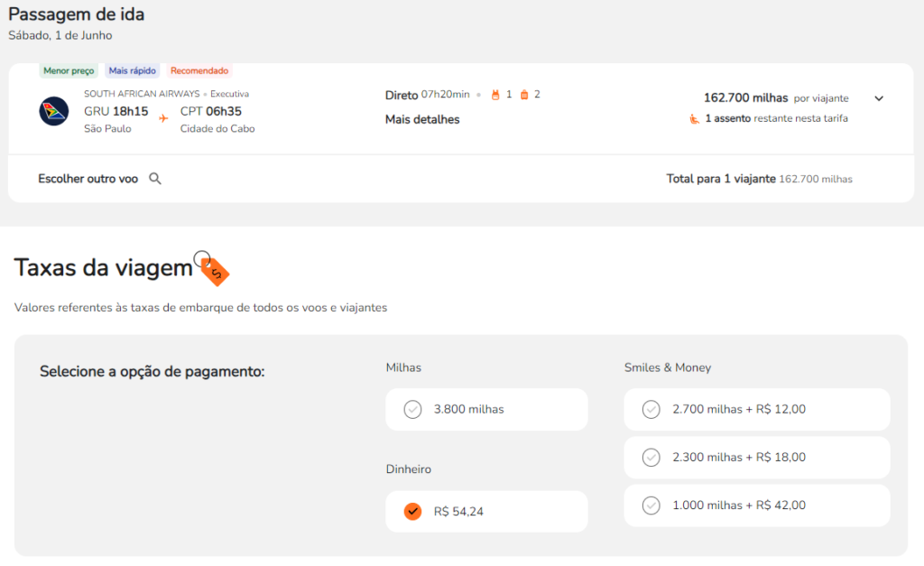
Task: Click the orange airplane icon between GRU and CPT
Action: (x=163, y=117)
